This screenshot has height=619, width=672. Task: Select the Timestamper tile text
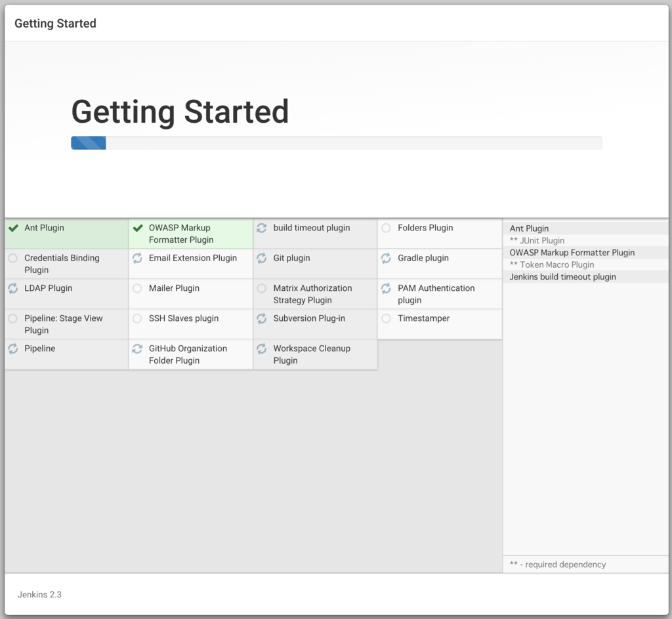click(x=423, y=318)
